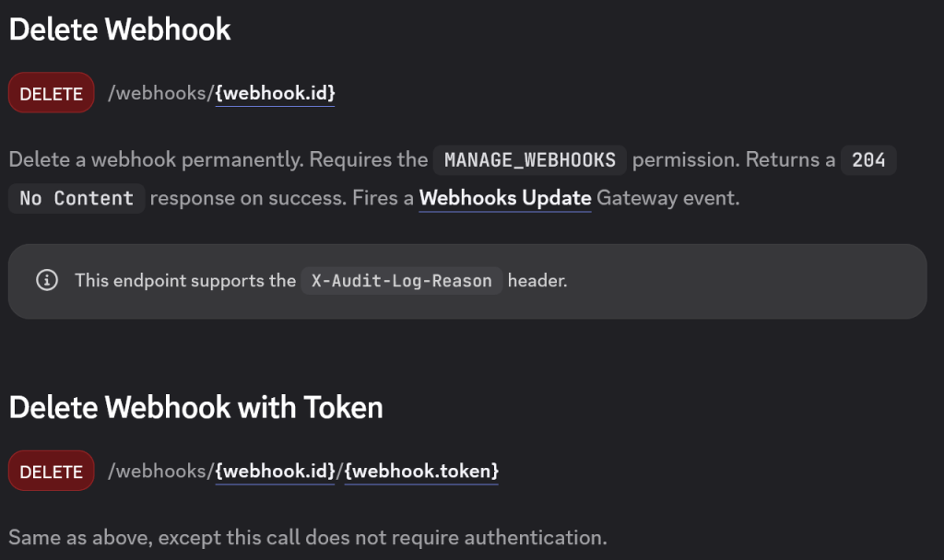Open the {webhook.id} link in the first endpoint
Viewport: 944px width, 560px height.
[x=275, y=93]
